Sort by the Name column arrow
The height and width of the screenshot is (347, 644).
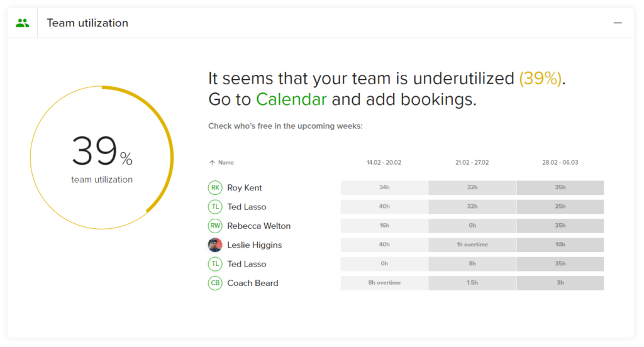pyautogui.click(x=212, y=163)
